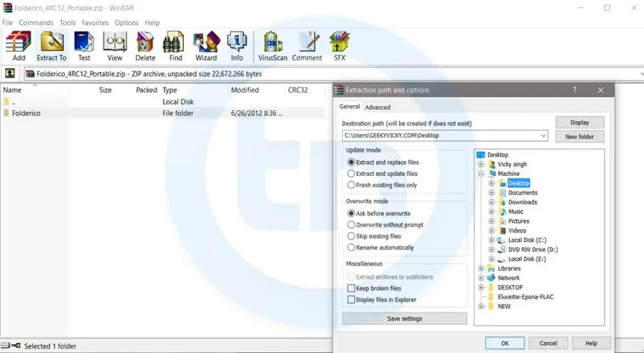Close the Extraction path and options dialog

point(601,91)
